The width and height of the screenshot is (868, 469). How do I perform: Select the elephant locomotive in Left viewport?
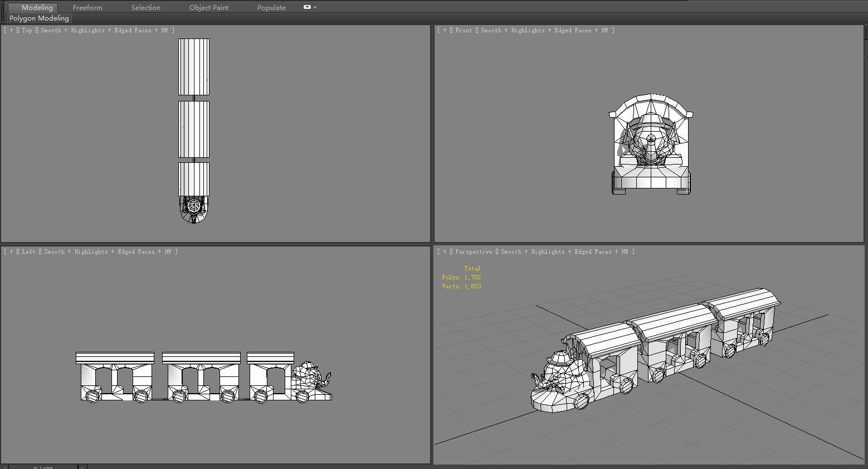312,381
